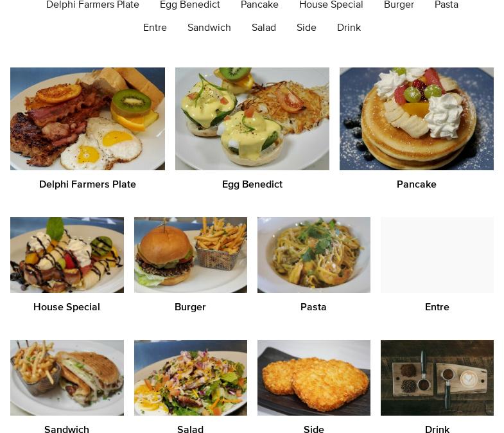Screen dimensions: 504x433
Task: Open the Delphi Farmers Plate photo
Action: coord(87,119)
